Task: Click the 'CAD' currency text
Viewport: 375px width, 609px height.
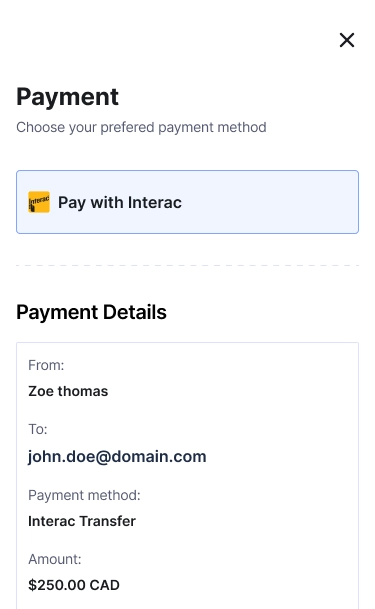Action: [104, 585]
